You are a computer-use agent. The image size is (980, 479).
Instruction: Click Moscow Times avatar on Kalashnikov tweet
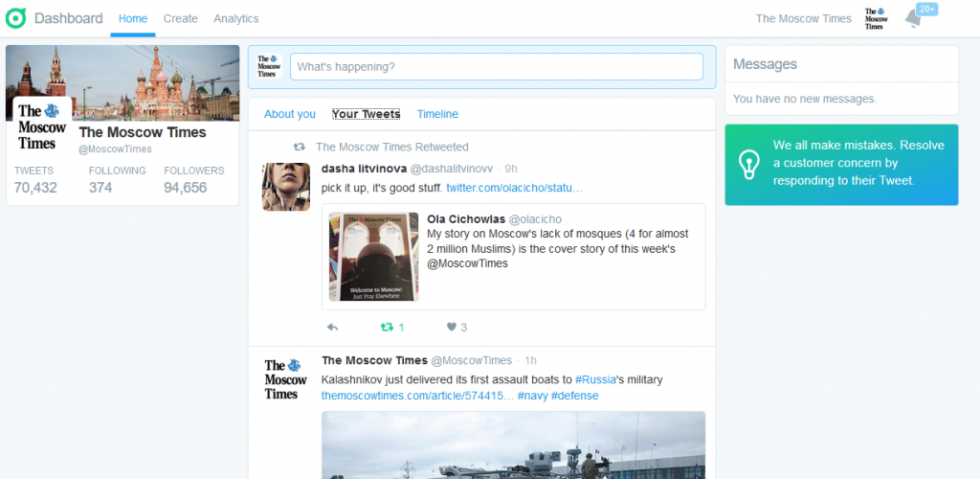coord(285,379)
